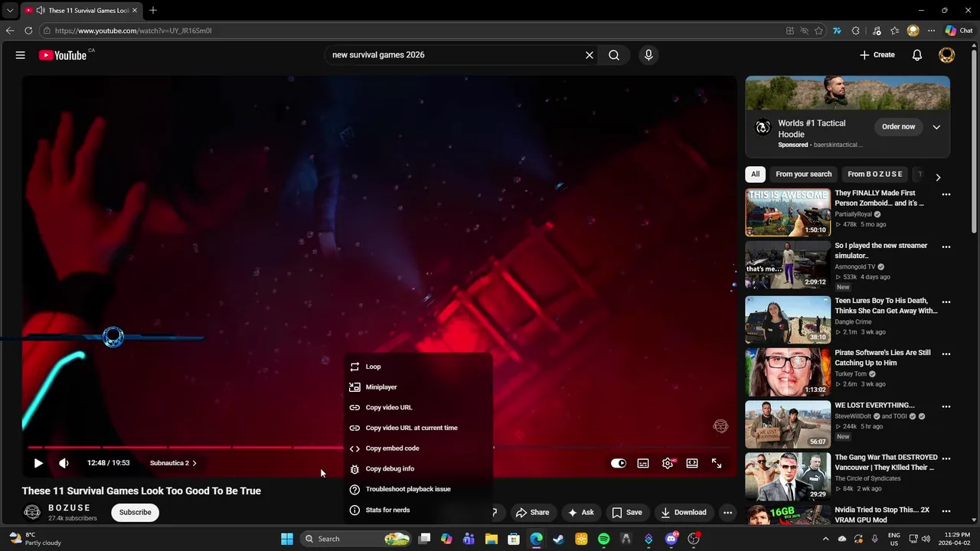Viewport: 980px width, 551px height.
Task: Open the browser extensions puzzle icon
Action: (856, 31)
